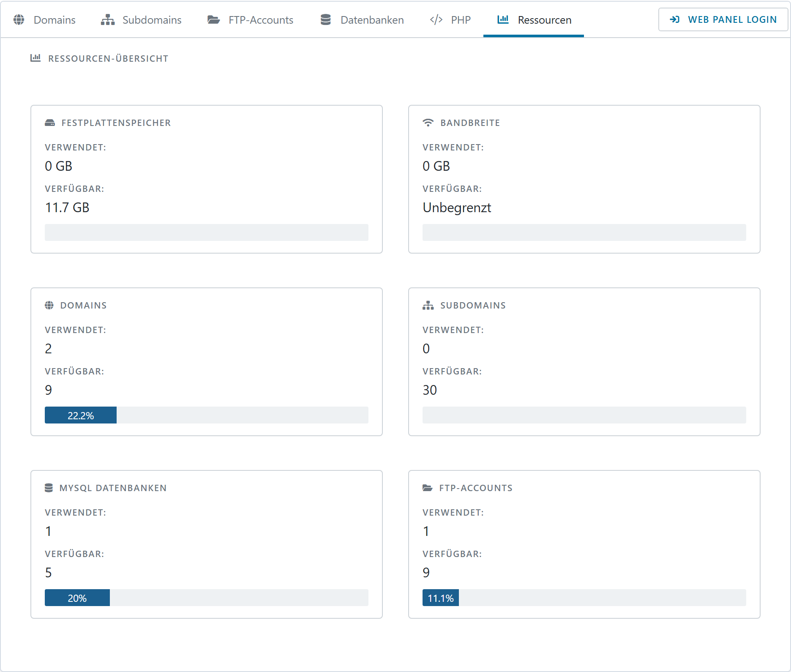Open the Domains tab

tap(44, 20)
